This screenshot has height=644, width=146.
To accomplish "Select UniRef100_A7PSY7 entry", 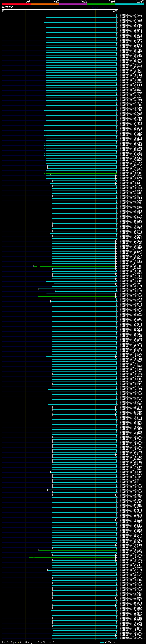I will [x=131, y=67].
